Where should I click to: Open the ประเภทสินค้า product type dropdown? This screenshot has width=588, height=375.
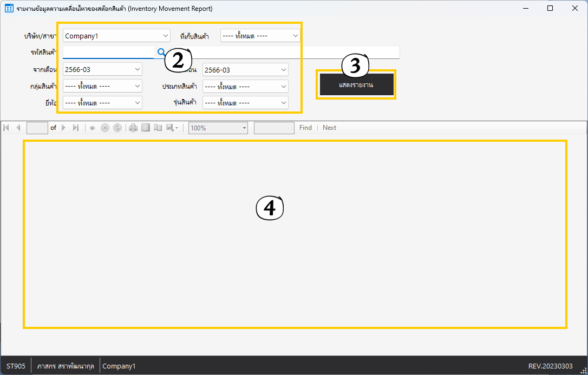284,86
